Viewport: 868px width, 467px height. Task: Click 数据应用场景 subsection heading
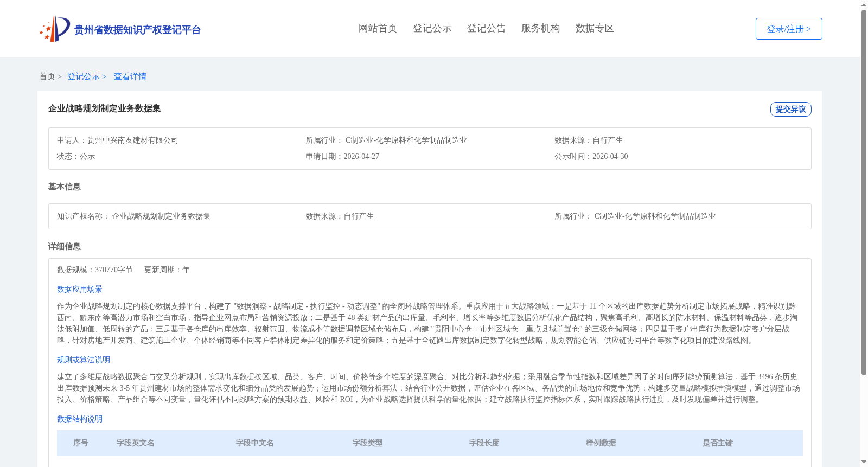click(80, 289)
